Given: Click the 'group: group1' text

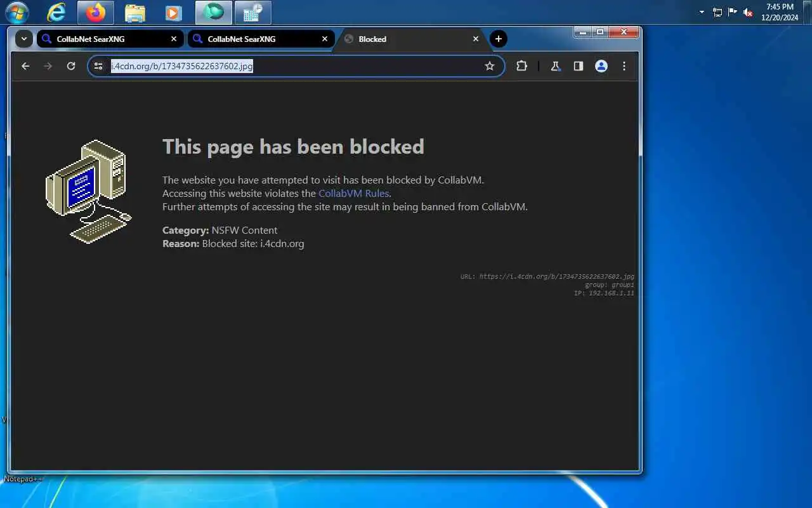Looking at the screenshot, I should coord(610,285).
